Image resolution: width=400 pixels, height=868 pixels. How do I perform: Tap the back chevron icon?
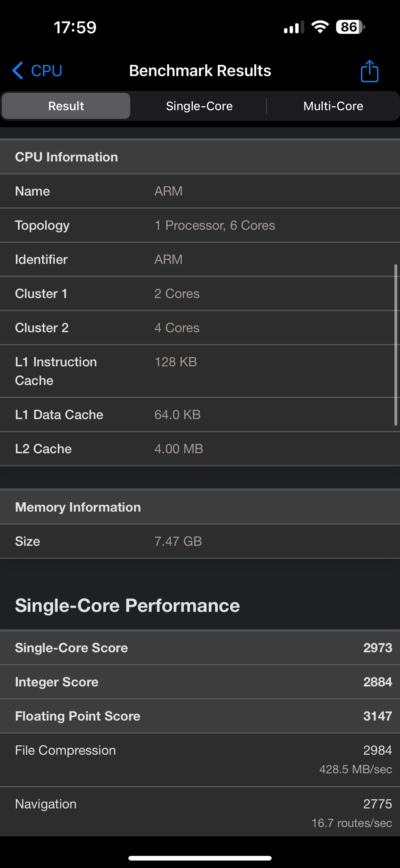click(x=17, y=70)
